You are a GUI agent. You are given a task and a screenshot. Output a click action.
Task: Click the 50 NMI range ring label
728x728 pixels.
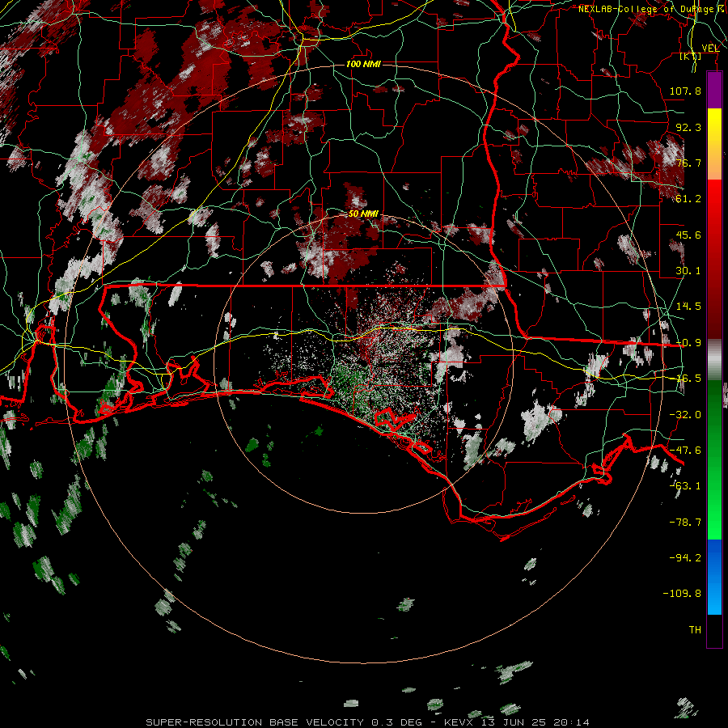[363, 214]
